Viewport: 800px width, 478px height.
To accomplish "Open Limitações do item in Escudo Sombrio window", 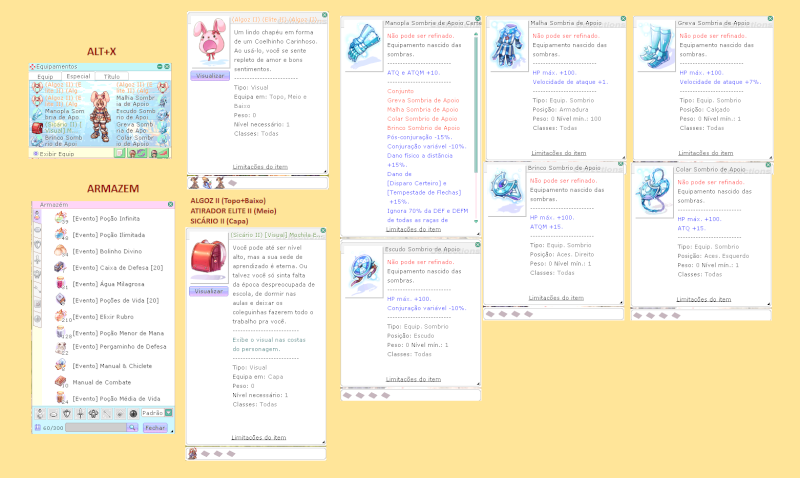I will (x=413, y=379).
